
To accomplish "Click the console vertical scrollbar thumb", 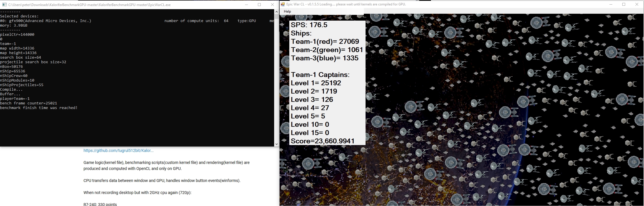I will pyautogui.click(x=276, y=17).
